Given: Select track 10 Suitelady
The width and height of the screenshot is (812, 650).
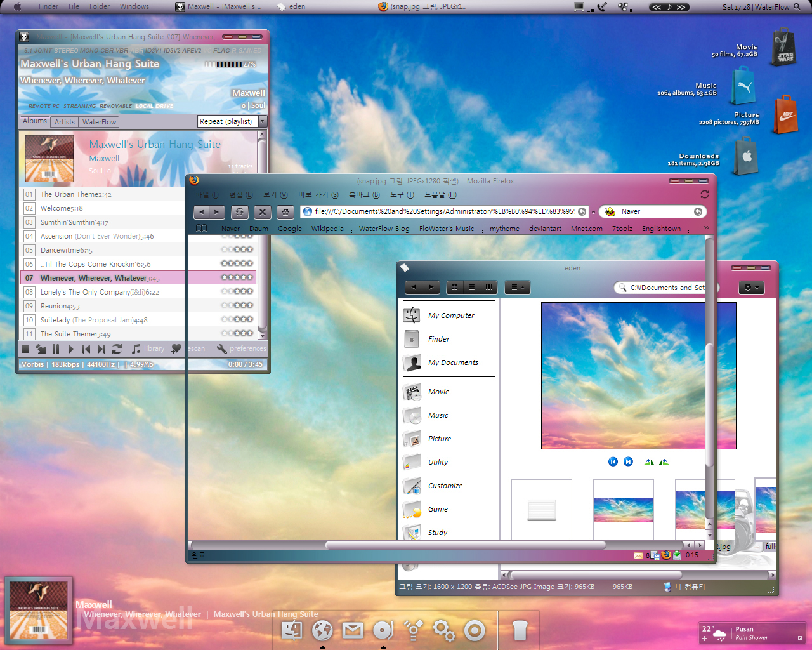Looking at the screenshot, I should (103, 320).
